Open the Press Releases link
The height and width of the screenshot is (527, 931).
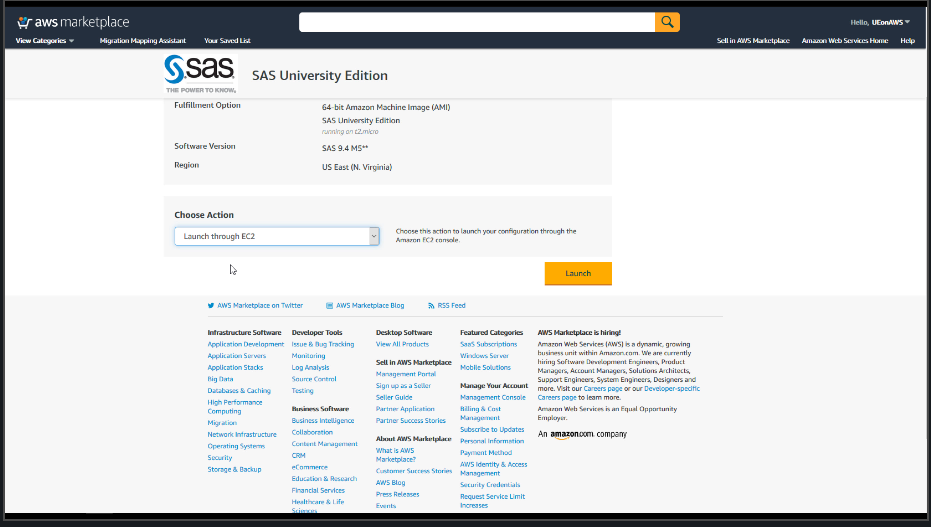click(397, 494)
